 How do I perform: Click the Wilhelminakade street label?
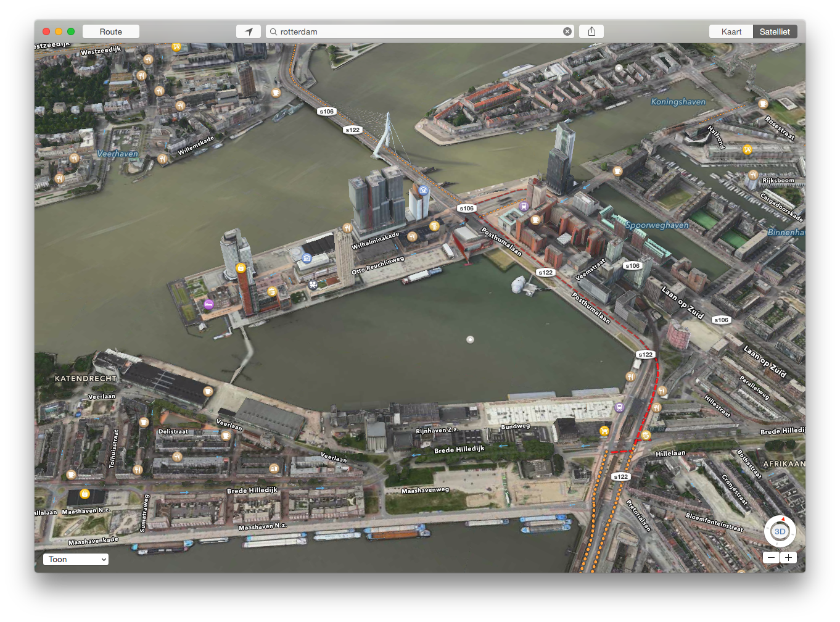(375, 241)
